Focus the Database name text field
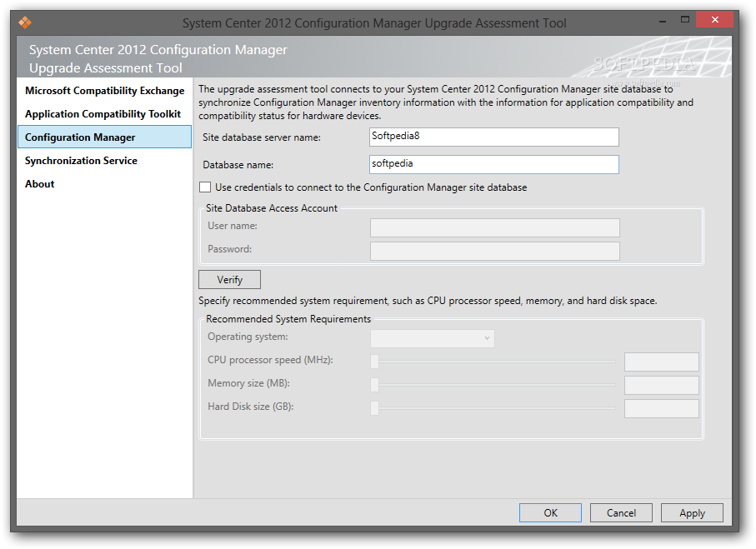756x549 pixels. (493, 164)
